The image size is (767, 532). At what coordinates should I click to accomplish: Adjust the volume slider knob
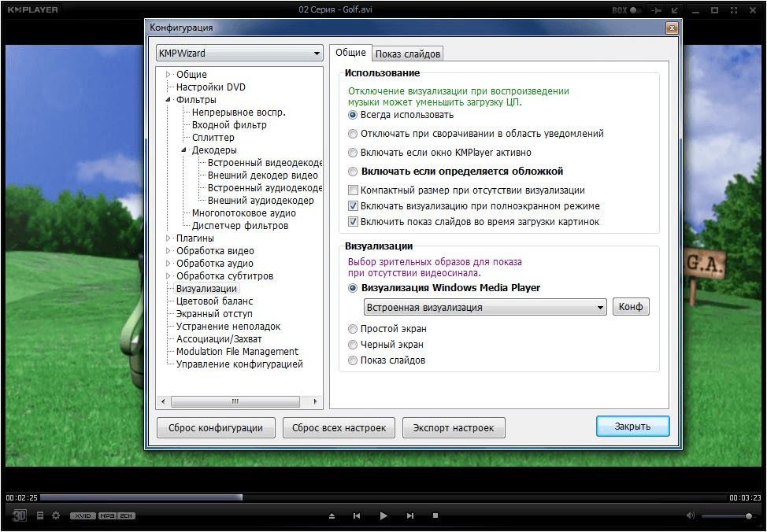coord(748,515)
